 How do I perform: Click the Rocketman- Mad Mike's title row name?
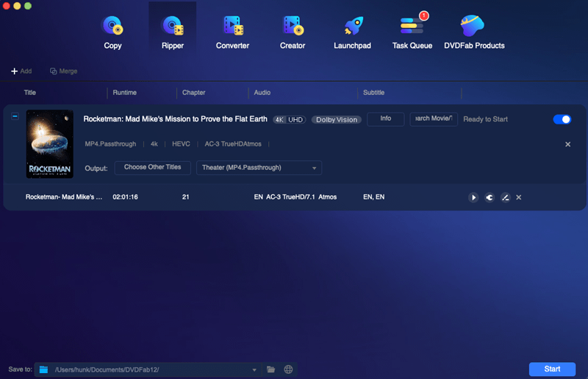(x=64, y=196)
